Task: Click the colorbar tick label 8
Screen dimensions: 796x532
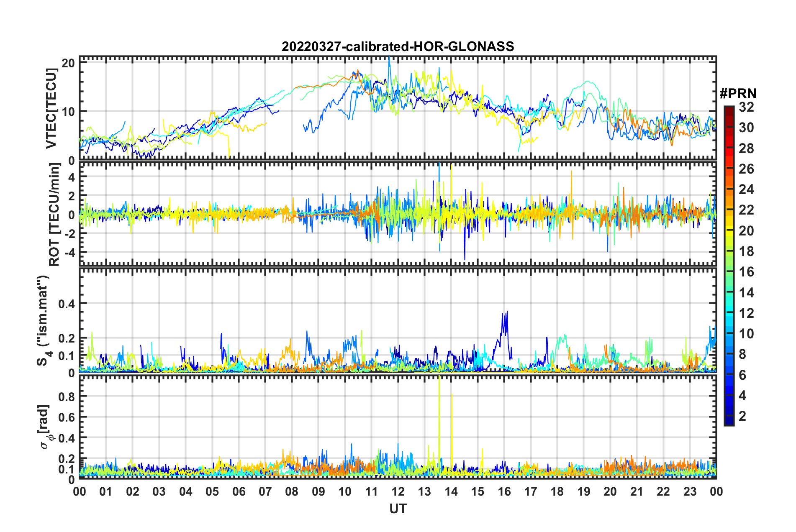Action: coord(742,354)
